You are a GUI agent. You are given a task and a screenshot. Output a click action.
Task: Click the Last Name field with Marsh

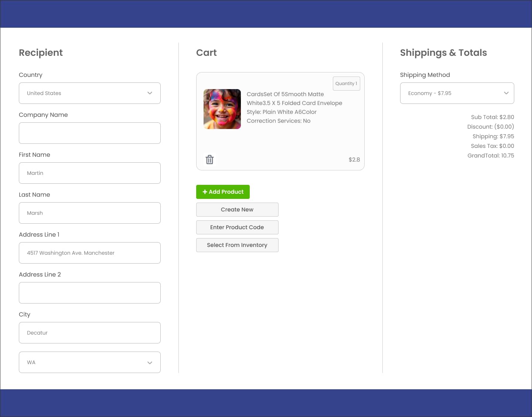[x=90, y=213]
